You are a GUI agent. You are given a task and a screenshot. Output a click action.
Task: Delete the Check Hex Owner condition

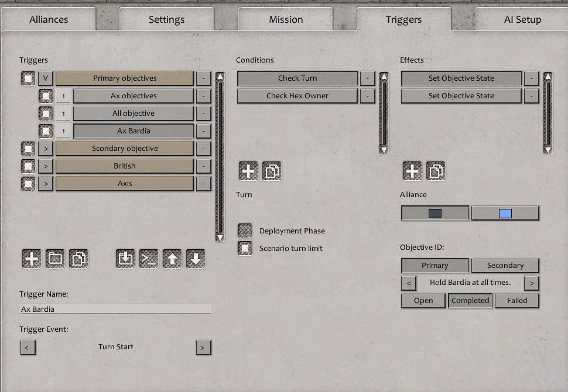coord(367,96)
